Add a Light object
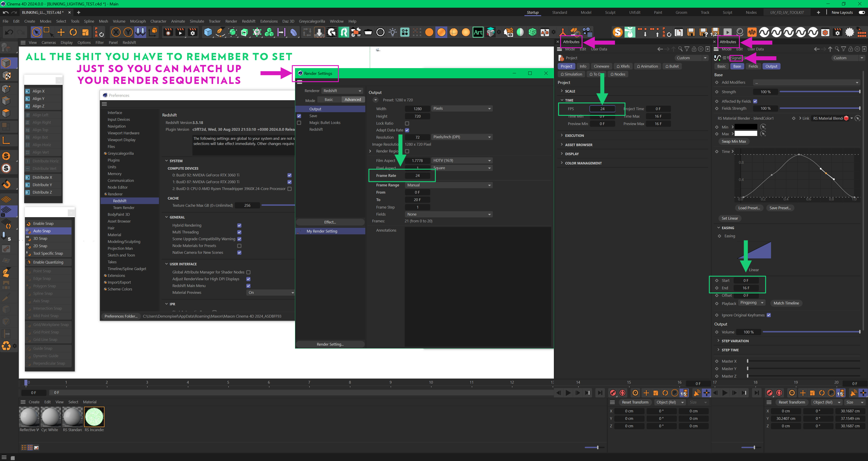The width and height of the screenshot is (868, 461). (393, 32)
